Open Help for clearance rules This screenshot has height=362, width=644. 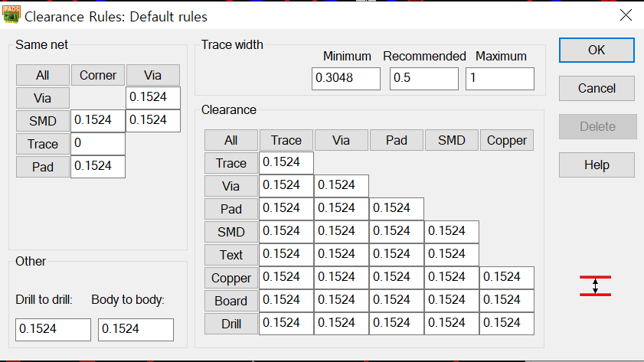tap(597, 165)
